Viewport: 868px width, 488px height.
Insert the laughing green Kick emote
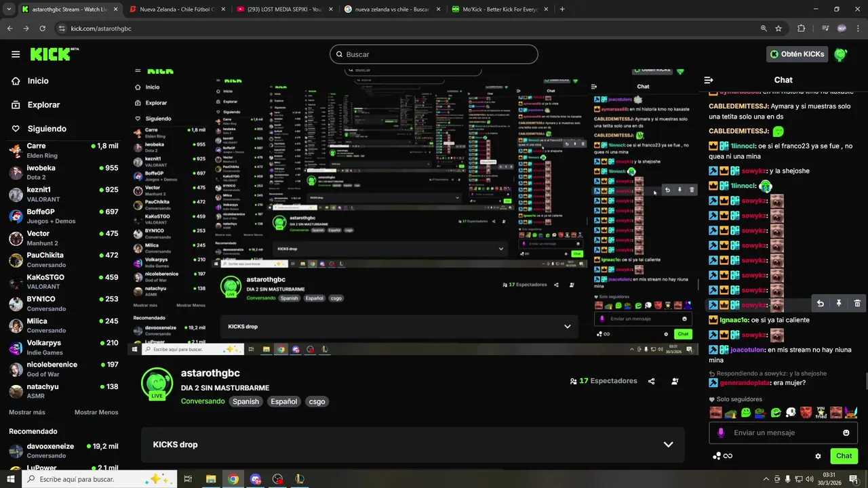click(776, 412)
